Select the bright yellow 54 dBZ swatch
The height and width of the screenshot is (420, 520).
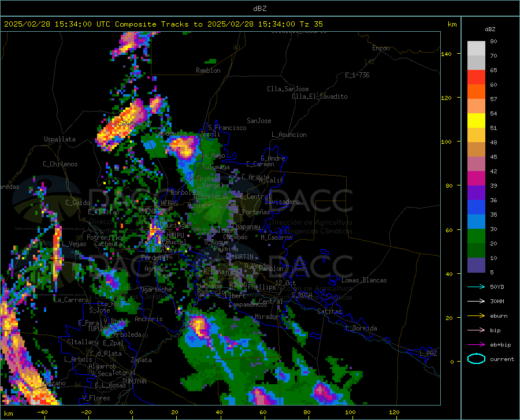tap(476, 121)
